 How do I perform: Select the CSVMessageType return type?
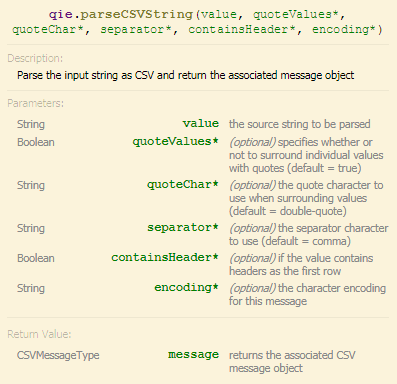point(58,355)
